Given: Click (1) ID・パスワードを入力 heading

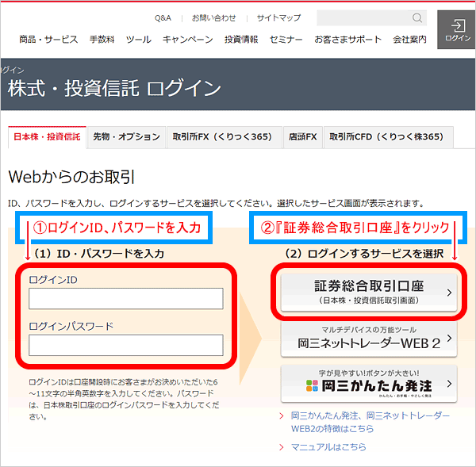Looking at the screenshot, I should (98, 254).
